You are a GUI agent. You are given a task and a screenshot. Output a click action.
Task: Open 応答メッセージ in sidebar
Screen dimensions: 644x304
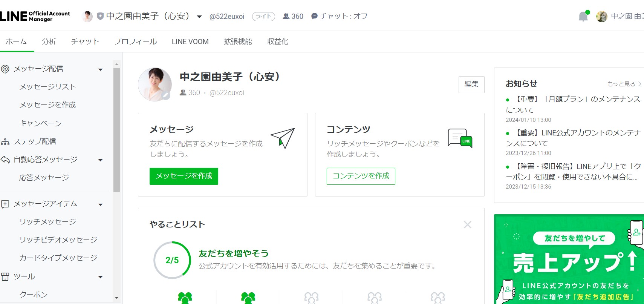[x=44, y=178]
